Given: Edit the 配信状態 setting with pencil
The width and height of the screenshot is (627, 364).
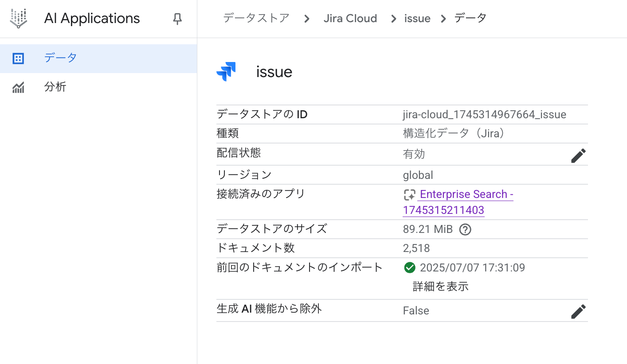Looking at the screenshot, I should [x=578, y=155].
